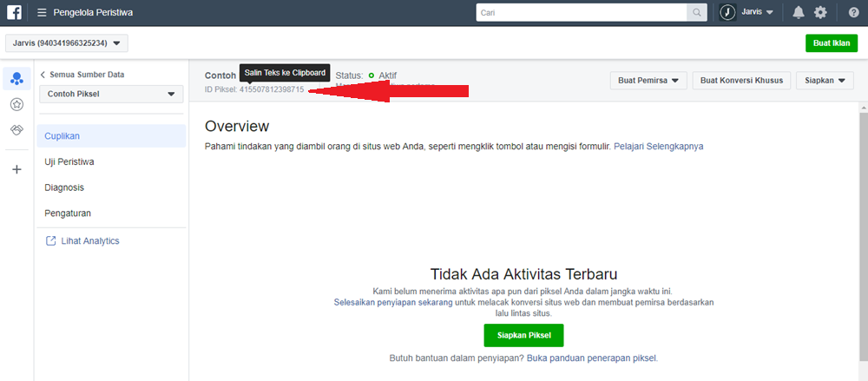Select the handshake partner integrations icon
The image size is (868, 381).
coord(16,130)
